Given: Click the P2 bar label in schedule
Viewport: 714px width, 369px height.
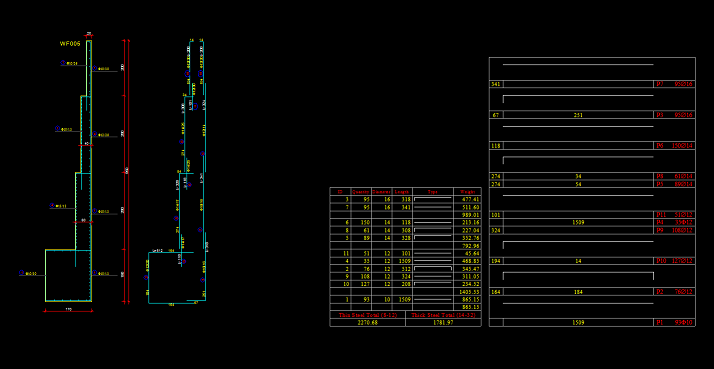Looking at the screenshot, I should pyautogui.click(x=660, y=292).
